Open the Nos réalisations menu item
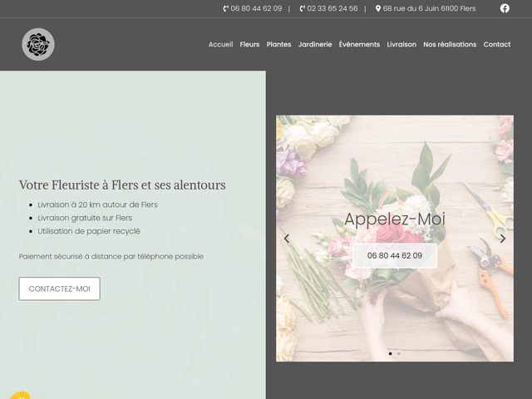The width and height of the screenshot is (532, 399). tap(450, 44)
